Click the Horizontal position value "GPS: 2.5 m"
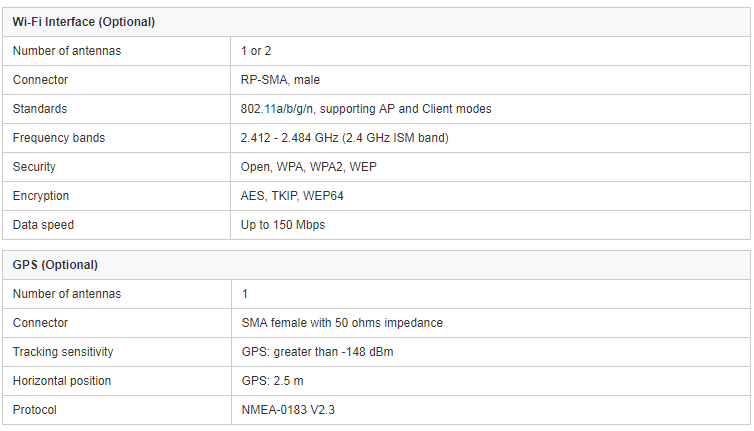The image size is (754, 431). [272, 381]
